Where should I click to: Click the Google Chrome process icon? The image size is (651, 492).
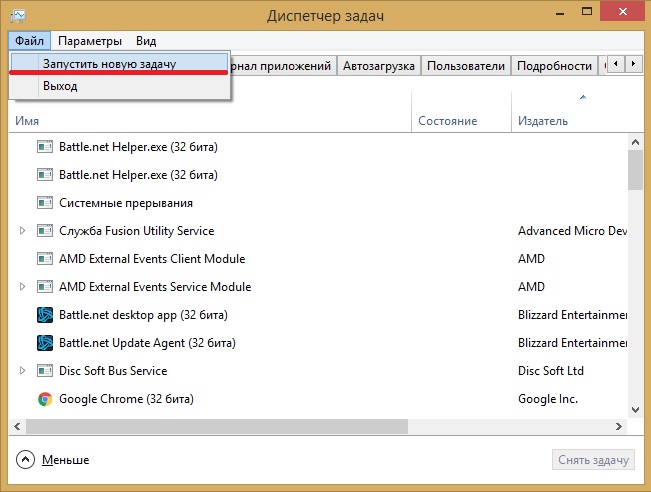pos(45,399)
